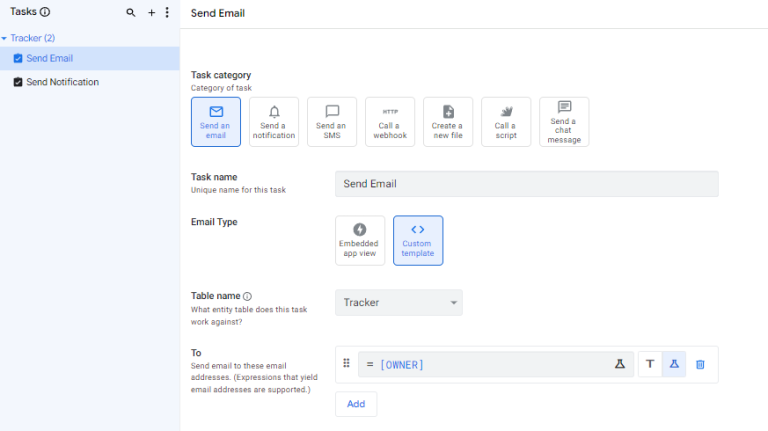Toggle the Send Email task checkbox
Image resolution: width=768 pixels, height=431 pixels.
(x=18, y=58)
